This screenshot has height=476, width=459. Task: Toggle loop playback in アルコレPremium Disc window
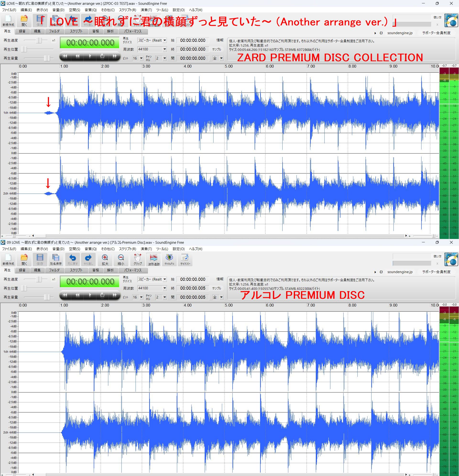click(102, 295)
